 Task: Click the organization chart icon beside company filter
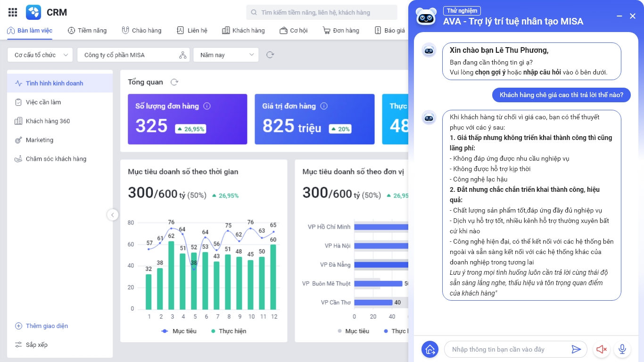pos(183,55)
